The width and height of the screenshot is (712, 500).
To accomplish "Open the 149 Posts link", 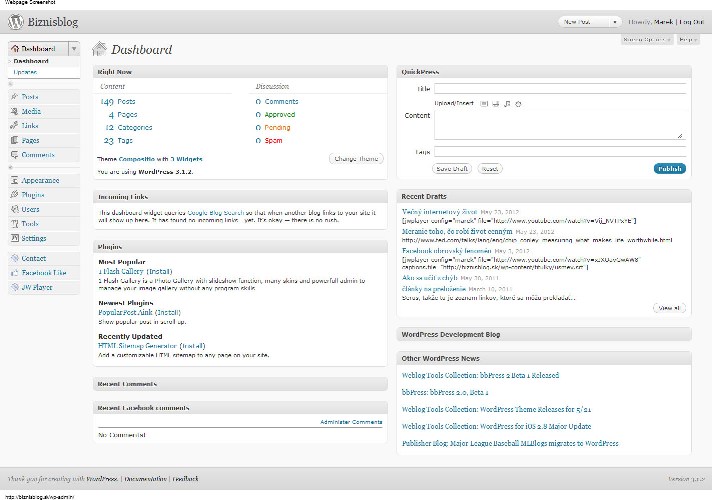I will pyautogui.click(x=118, y=102).
